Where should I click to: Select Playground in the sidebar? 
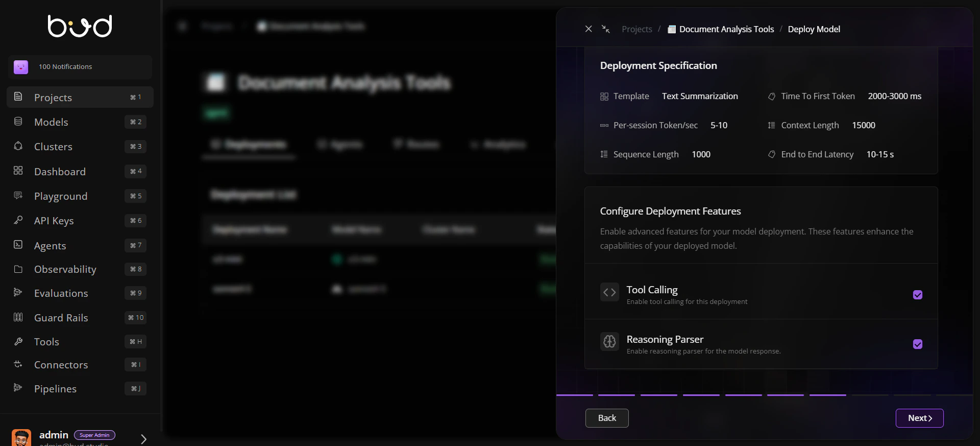[80, 196]
